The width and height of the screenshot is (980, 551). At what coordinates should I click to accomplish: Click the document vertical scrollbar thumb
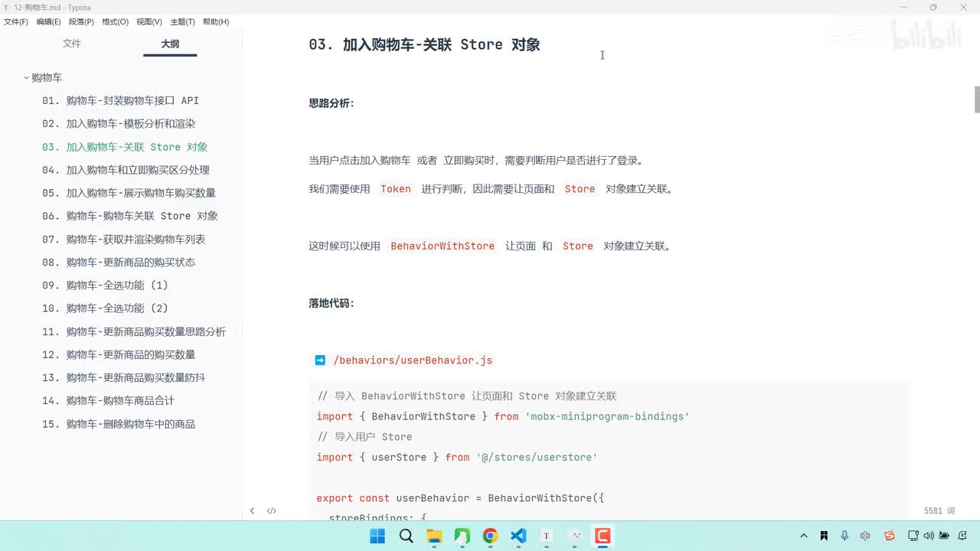pyautogui.click(x=977, y=99)
